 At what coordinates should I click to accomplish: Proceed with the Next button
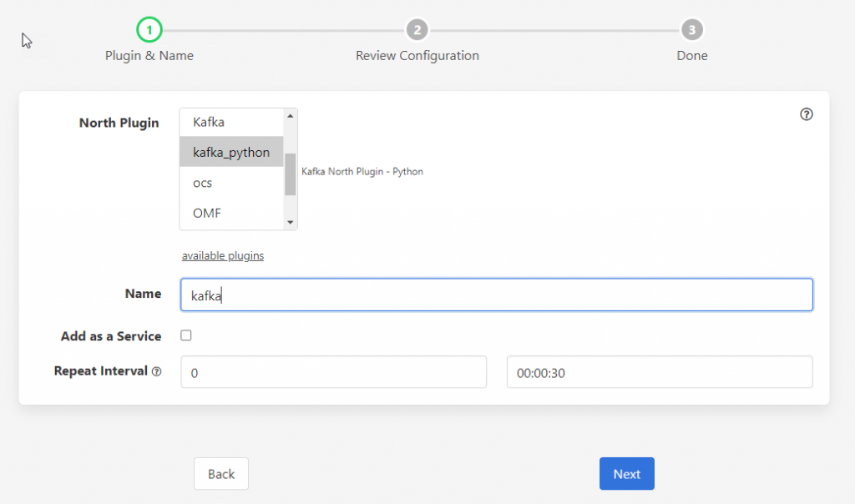point(627,474)
